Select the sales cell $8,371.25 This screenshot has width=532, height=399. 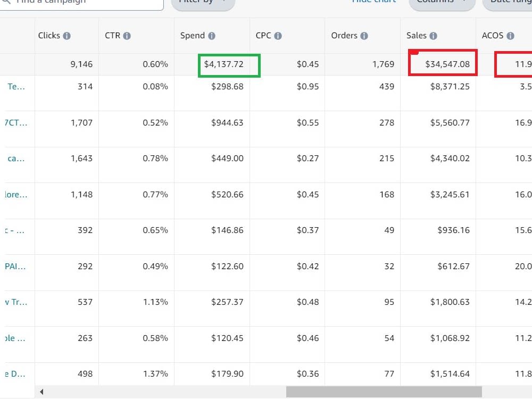(x=450, y=87)
